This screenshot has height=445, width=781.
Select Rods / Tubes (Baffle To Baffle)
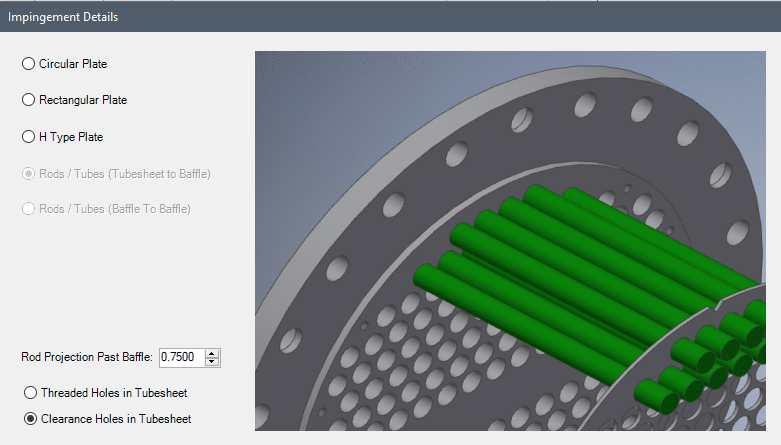point(28,209)
